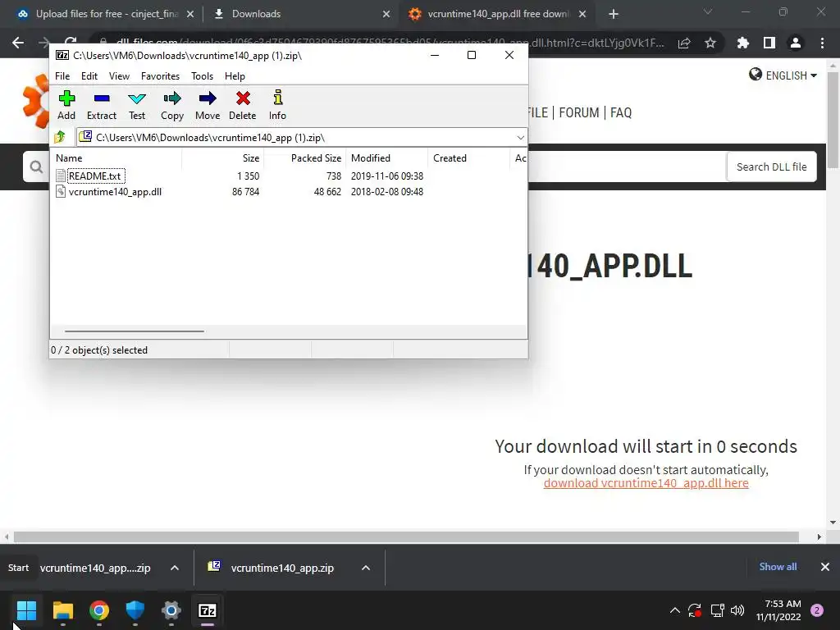Screen dimensions: 840x630
Task: Open the Chrome profile icon
Action: (x=796, y=43)
